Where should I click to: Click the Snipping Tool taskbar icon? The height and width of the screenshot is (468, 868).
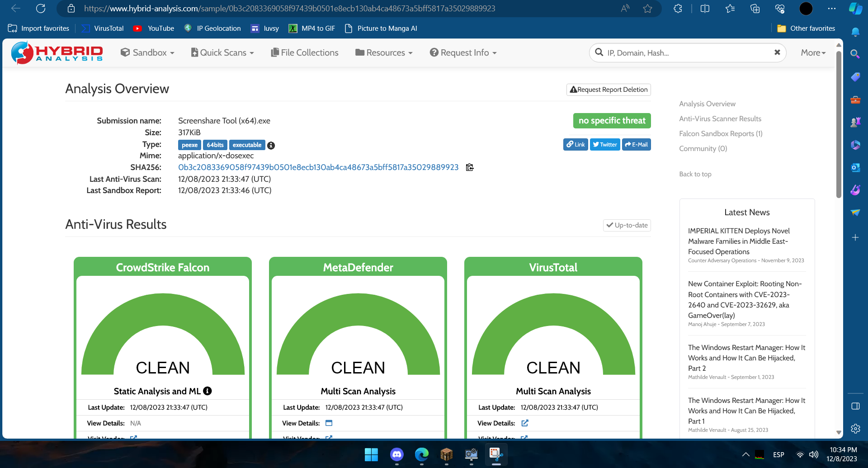(x=496, y=454)
